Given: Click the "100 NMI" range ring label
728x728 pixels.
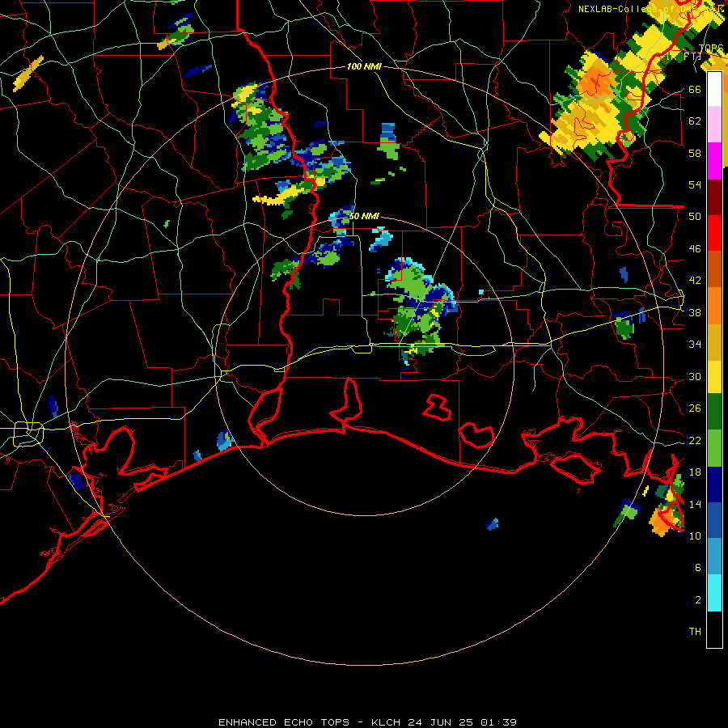Looking at the screenshot, I should coord(364,66).
